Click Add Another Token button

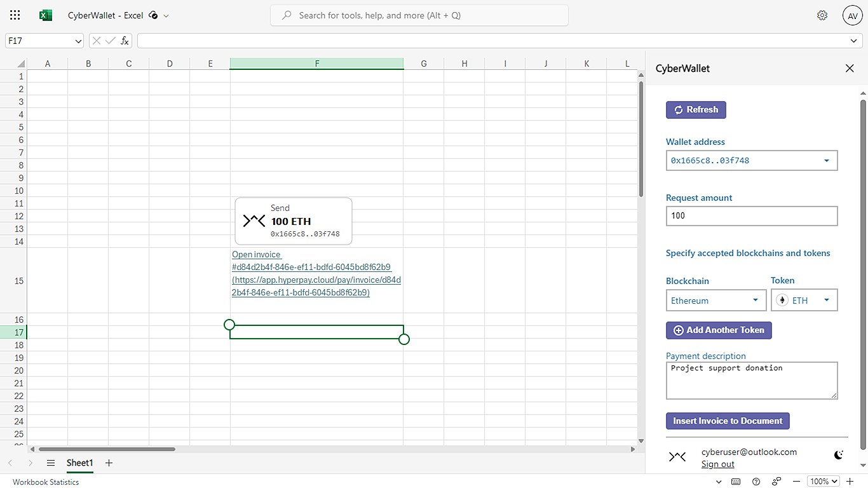719,330
